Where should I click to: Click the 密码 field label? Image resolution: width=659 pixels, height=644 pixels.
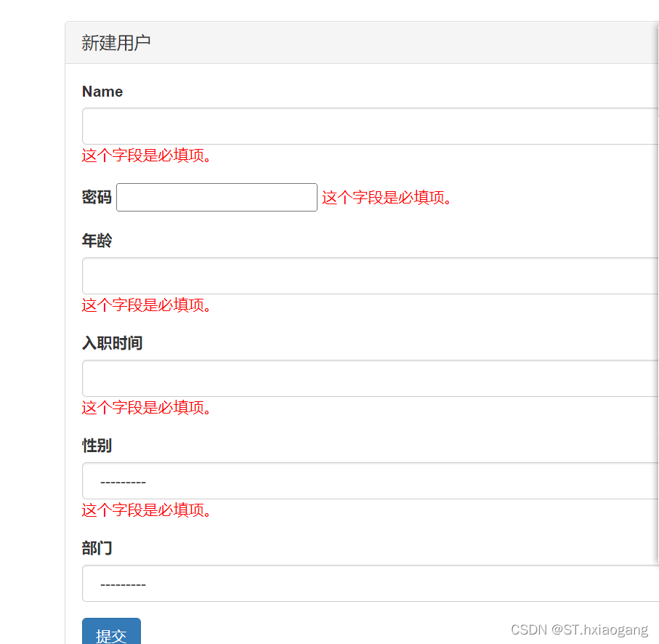97,197
